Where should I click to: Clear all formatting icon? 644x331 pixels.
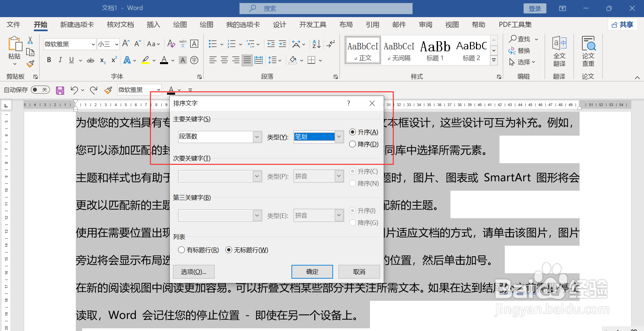[171, 44]
